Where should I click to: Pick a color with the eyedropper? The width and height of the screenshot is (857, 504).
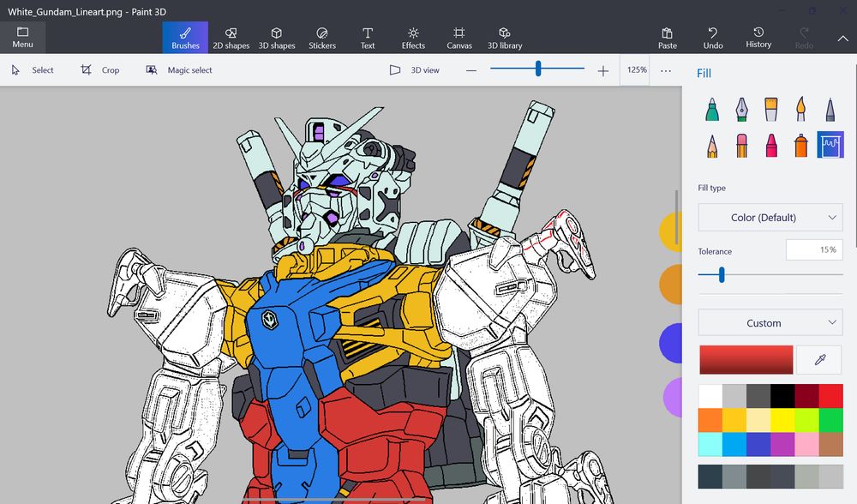coord(819,360)
